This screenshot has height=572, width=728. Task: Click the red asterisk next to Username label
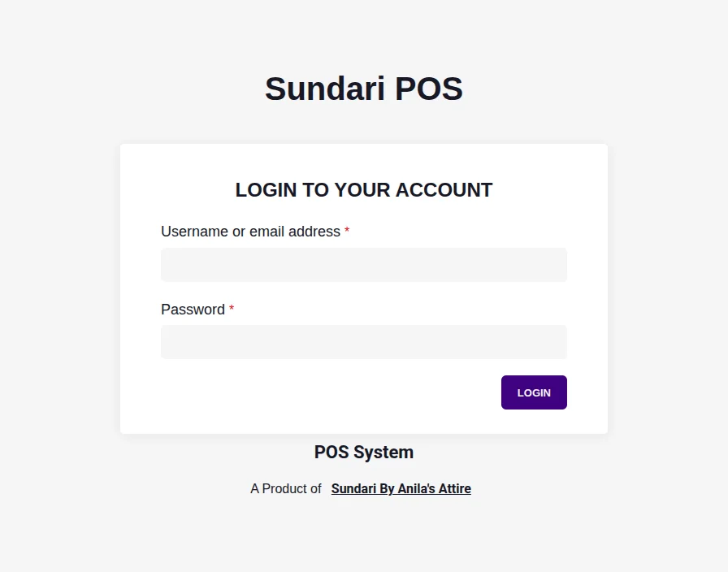coord(347,232)
